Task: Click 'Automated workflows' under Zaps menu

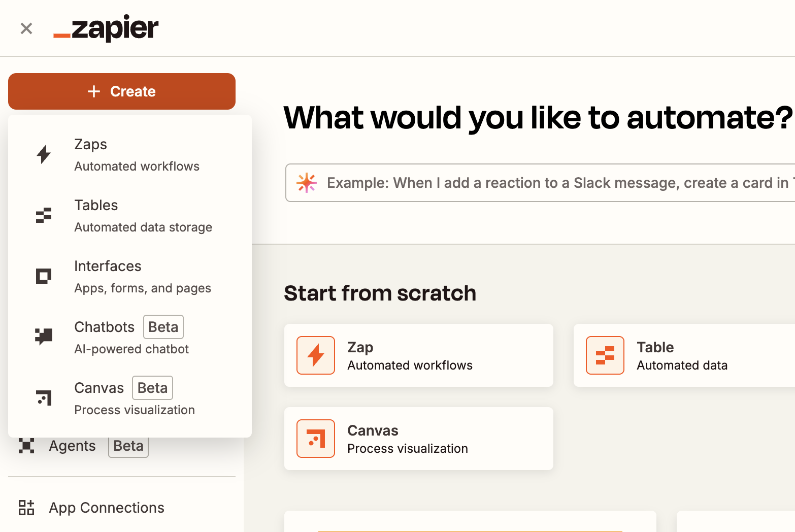Action: point(137,167)
